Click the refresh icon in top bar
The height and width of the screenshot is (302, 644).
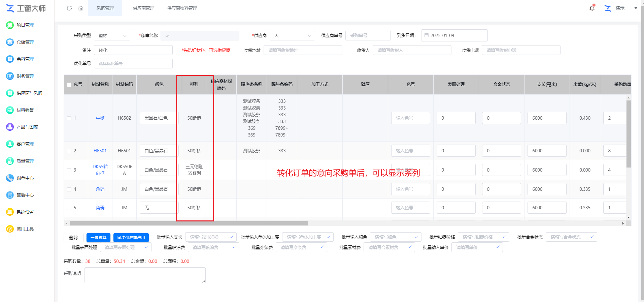tap(69, 8)
